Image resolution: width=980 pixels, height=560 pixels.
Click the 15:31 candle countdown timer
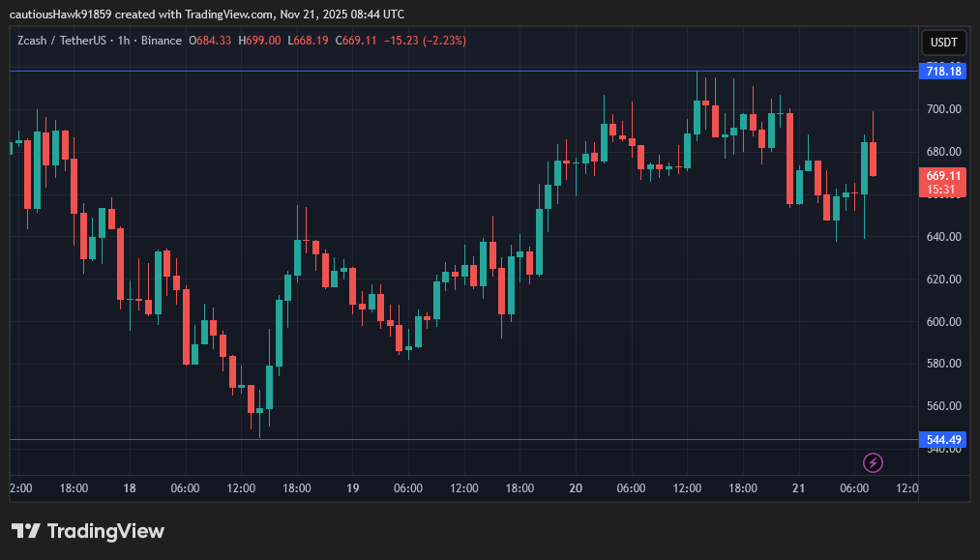(x=943, y=190)
